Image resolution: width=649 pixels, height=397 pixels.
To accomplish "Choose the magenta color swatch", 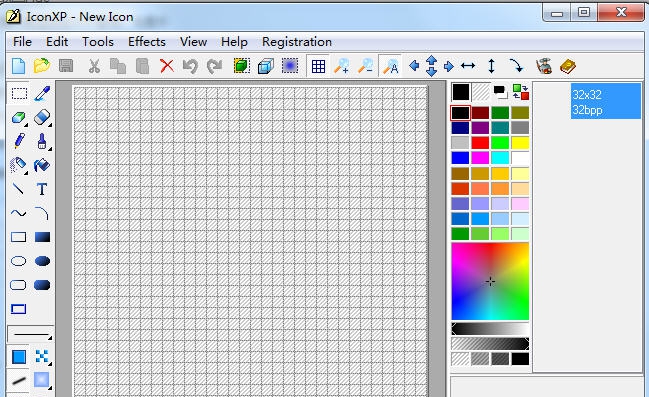I will (x=480, y=158).
